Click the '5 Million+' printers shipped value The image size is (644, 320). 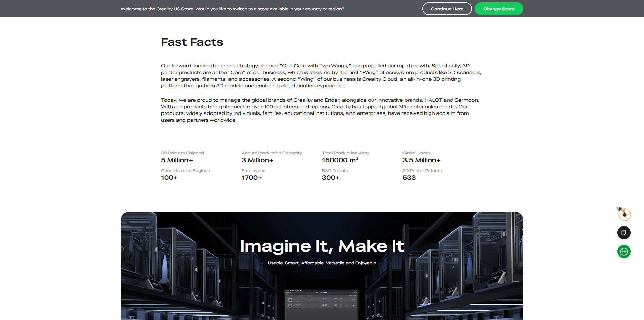point(177,160)
